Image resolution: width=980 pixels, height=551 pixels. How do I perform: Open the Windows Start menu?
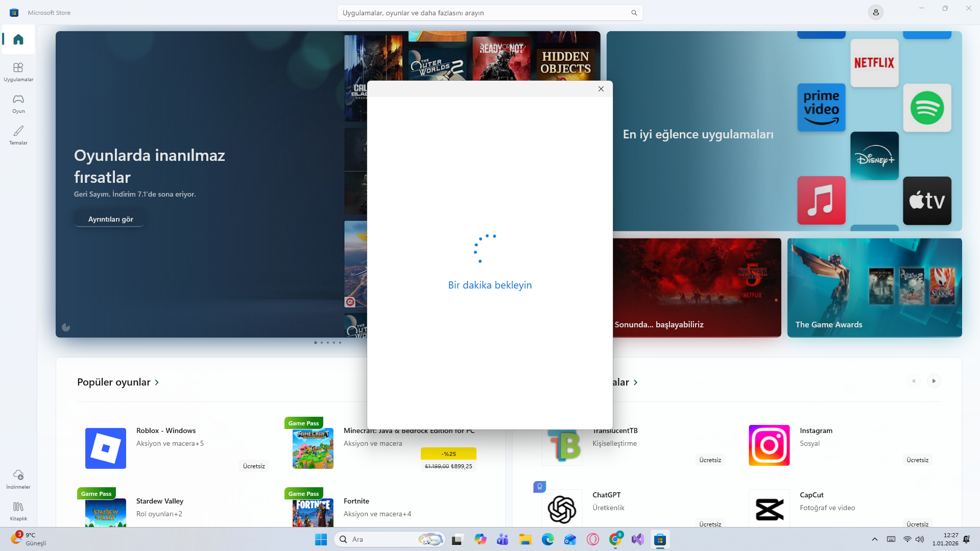pos(321,539)
